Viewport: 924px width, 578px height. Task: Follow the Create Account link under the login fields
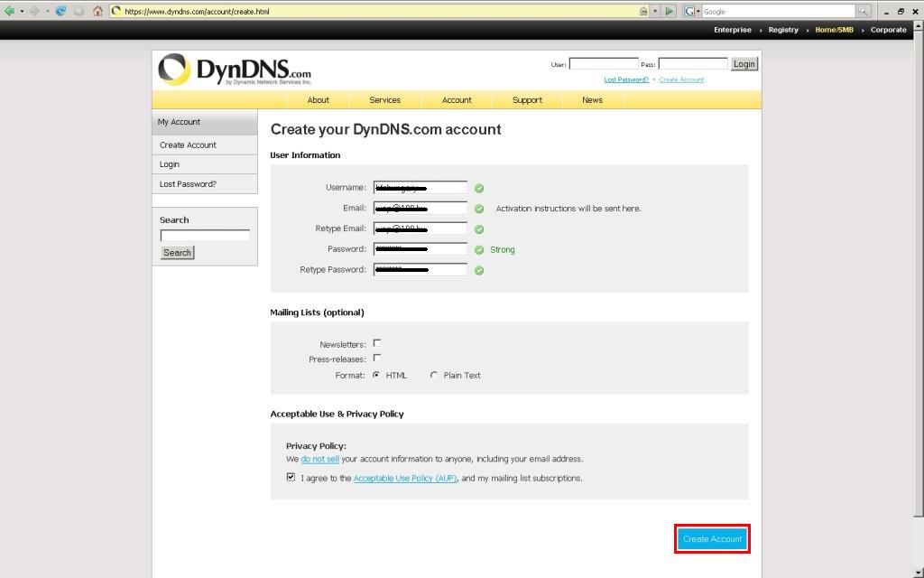[x=682, y=79]
